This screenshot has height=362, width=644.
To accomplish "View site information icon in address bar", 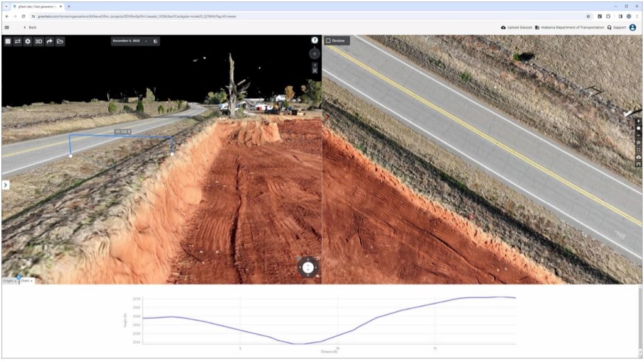I will (33, 16).
